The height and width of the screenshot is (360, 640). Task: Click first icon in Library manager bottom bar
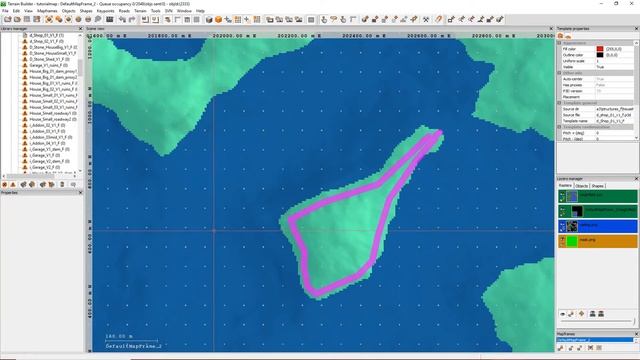pyautogui.click(x=5, y=184)
